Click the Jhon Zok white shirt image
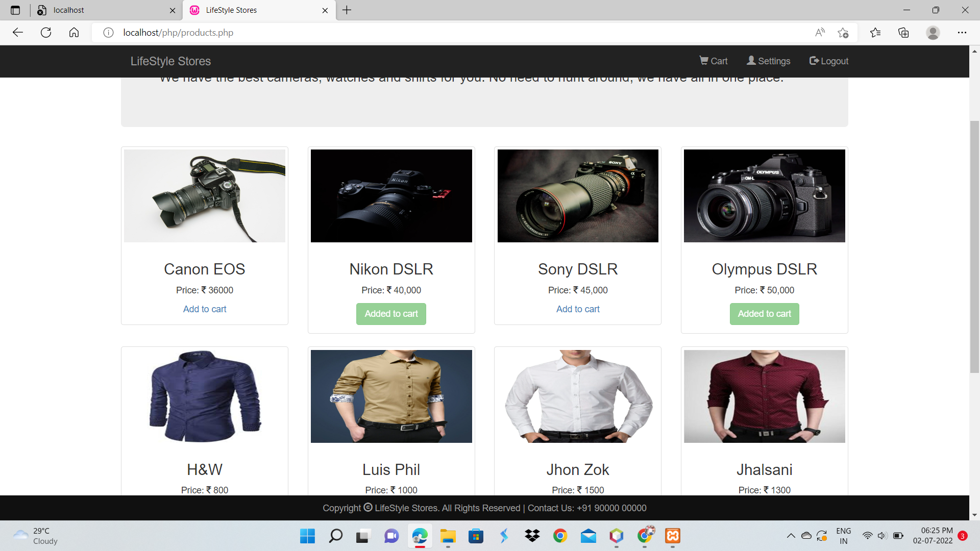Screen dimensions: 980x551 [578, 396]
